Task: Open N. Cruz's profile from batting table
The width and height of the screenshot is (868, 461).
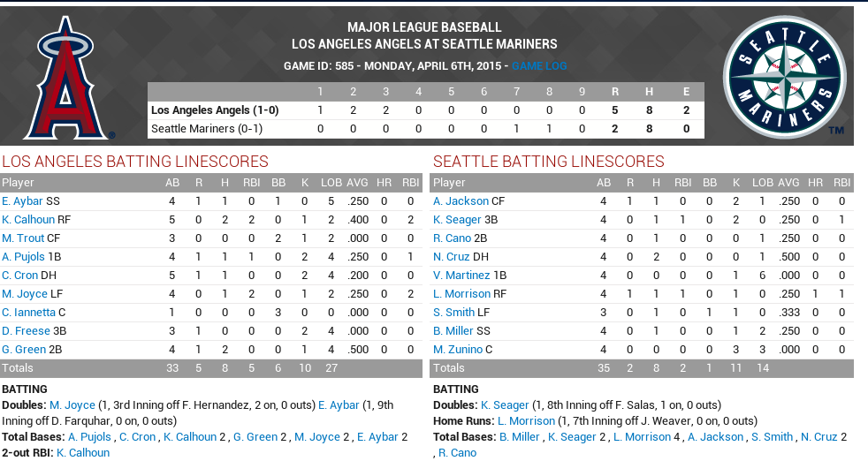Action: 453,257
